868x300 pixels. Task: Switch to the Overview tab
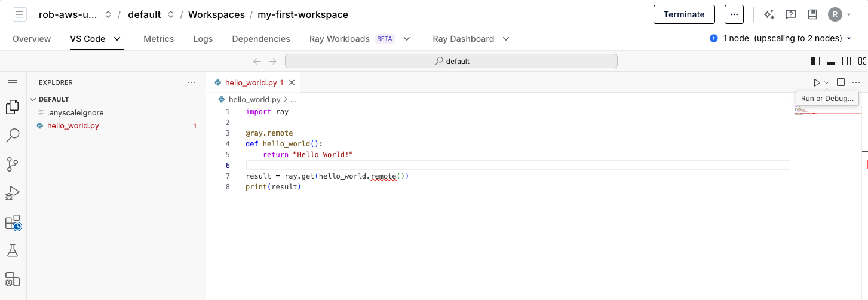click(x=32, y=39)
